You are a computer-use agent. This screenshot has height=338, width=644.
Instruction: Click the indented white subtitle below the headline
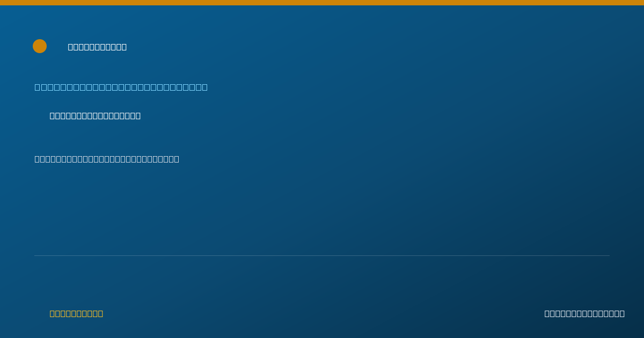click(x=95, y=115)
